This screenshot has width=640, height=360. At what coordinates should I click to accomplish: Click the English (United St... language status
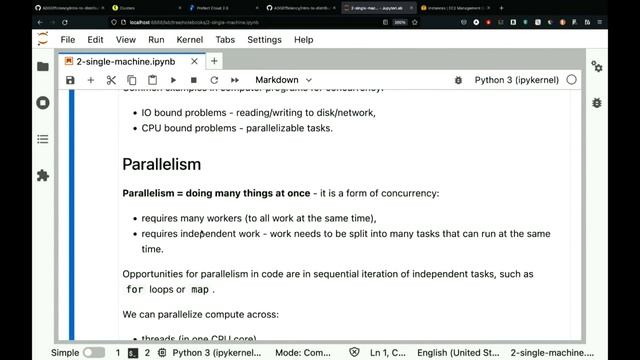(458, 353)
